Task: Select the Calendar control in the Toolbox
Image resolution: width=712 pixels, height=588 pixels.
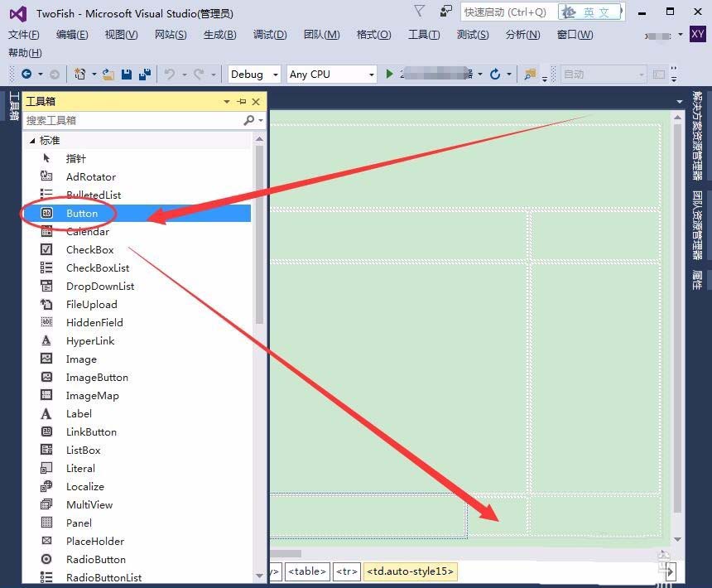Action: click(x=87, y=231)
